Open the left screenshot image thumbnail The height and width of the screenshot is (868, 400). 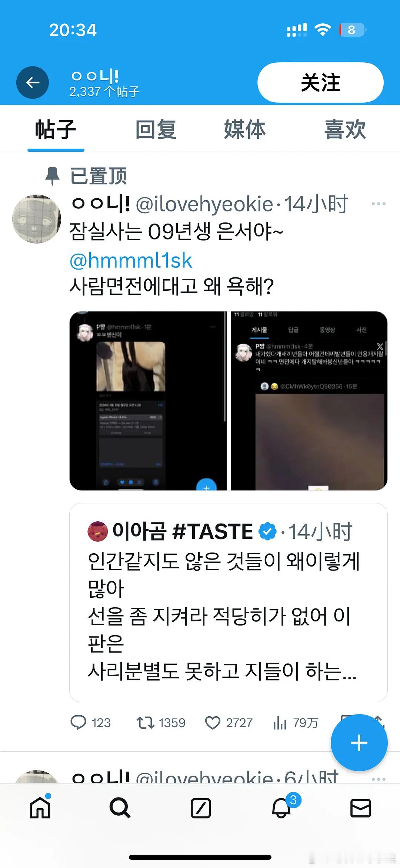(148, 401)
